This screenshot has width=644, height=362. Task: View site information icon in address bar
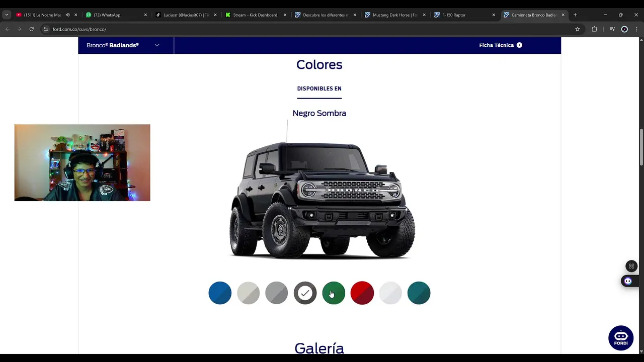[46, 29]
